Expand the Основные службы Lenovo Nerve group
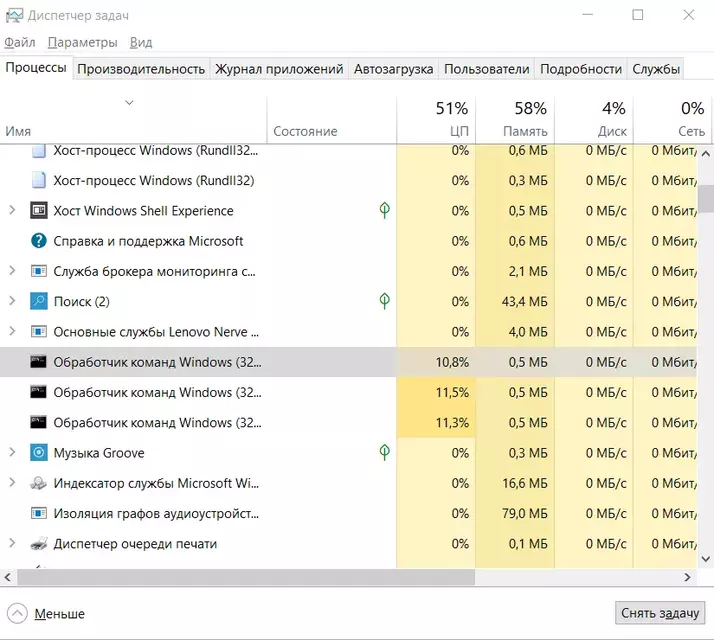This screenshot has height=640, width=714. [x=12, y=331]
